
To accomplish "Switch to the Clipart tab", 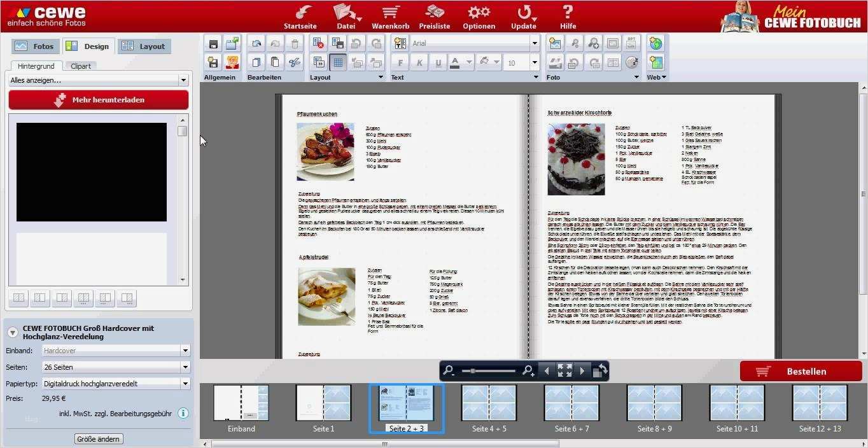I will tap(80, 66).
